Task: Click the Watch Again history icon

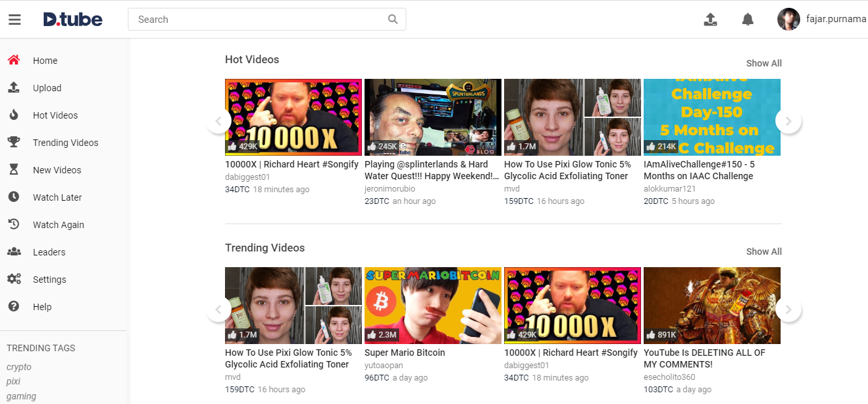Action: tap(14, 224)
